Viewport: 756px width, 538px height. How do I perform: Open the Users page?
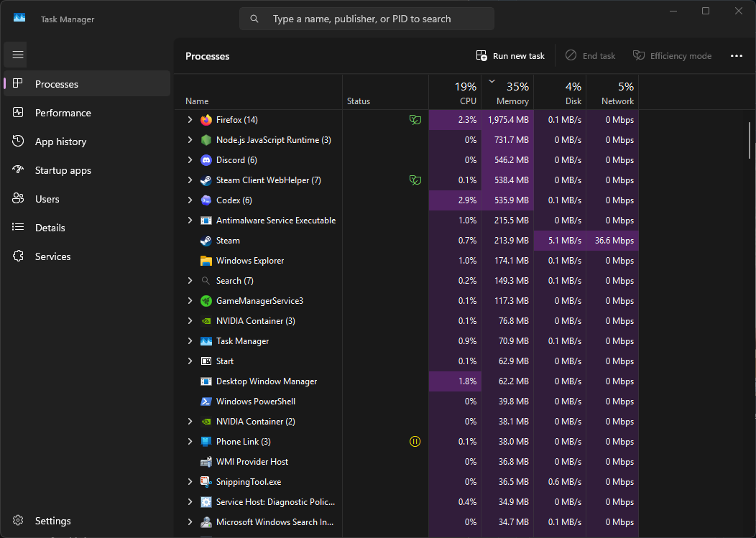pos(87,199)
